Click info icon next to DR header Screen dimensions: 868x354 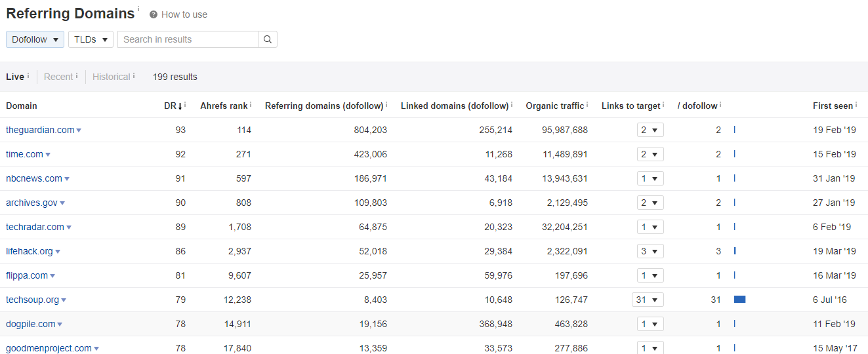tap(185, 104)
